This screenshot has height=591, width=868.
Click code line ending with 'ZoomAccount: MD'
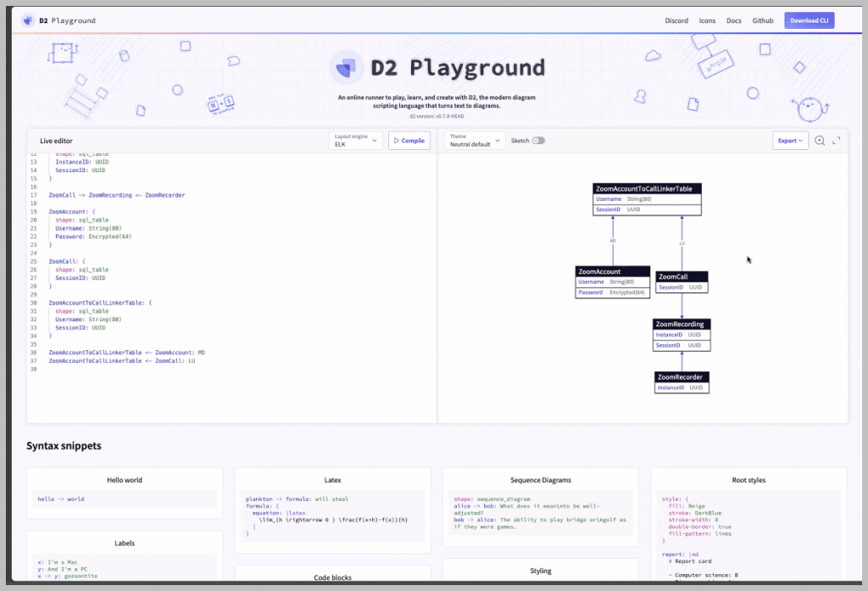[127, 352]
